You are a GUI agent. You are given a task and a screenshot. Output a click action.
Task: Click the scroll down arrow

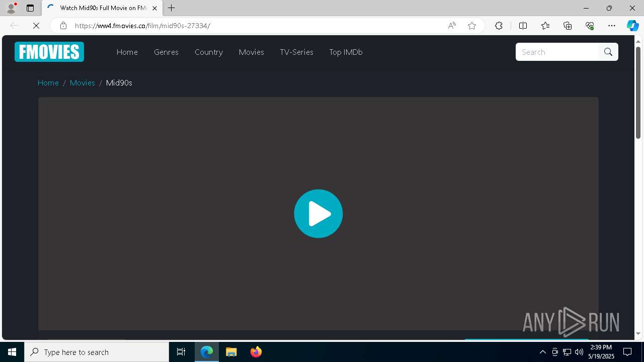point(638,333)
